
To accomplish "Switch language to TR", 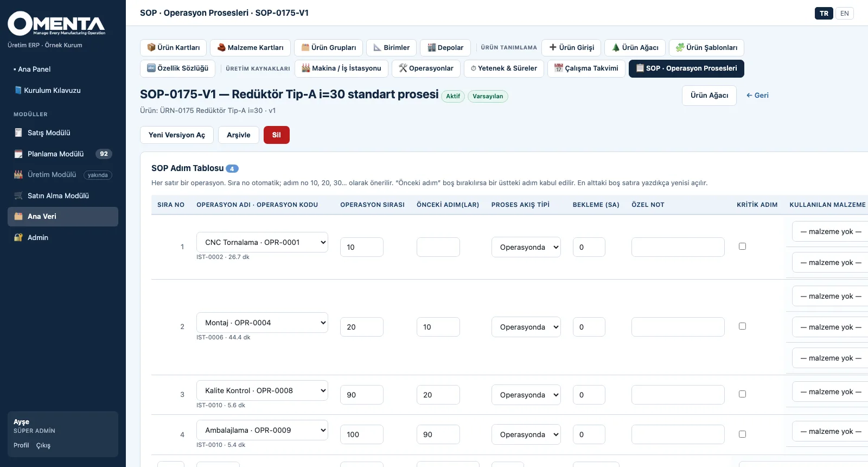I will 824,14.
